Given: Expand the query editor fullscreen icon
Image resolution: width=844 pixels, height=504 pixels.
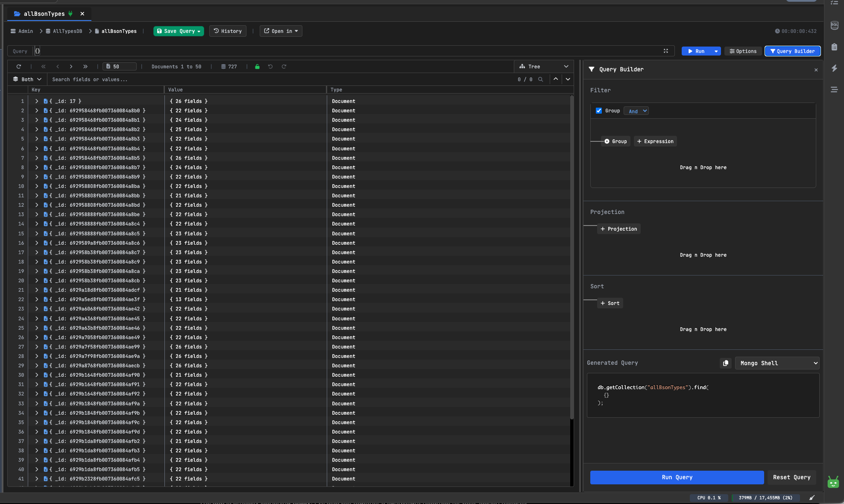Looking at the screenshot, I should (665, 51).
